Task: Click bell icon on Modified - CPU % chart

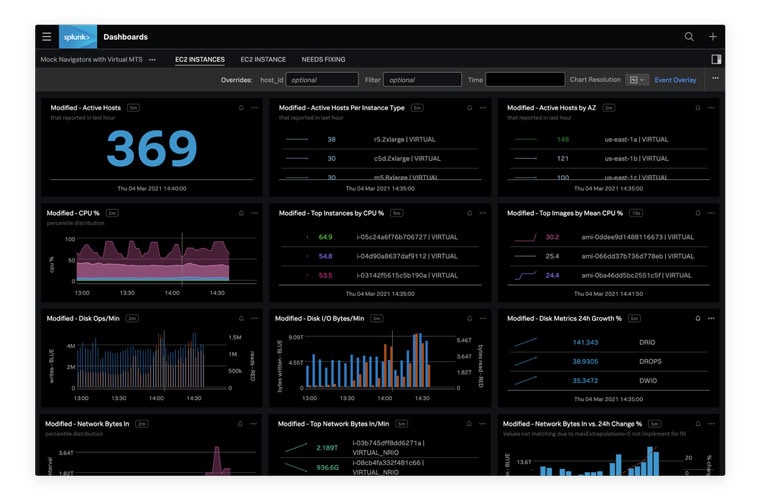Action: [241, 213]
